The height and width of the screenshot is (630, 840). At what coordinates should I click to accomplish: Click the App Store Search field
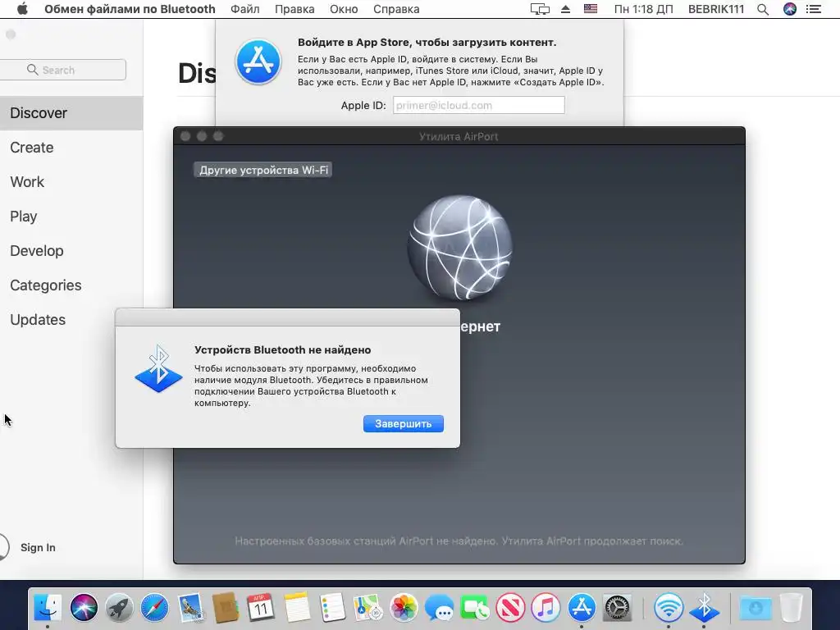click(x=62, y=70)
